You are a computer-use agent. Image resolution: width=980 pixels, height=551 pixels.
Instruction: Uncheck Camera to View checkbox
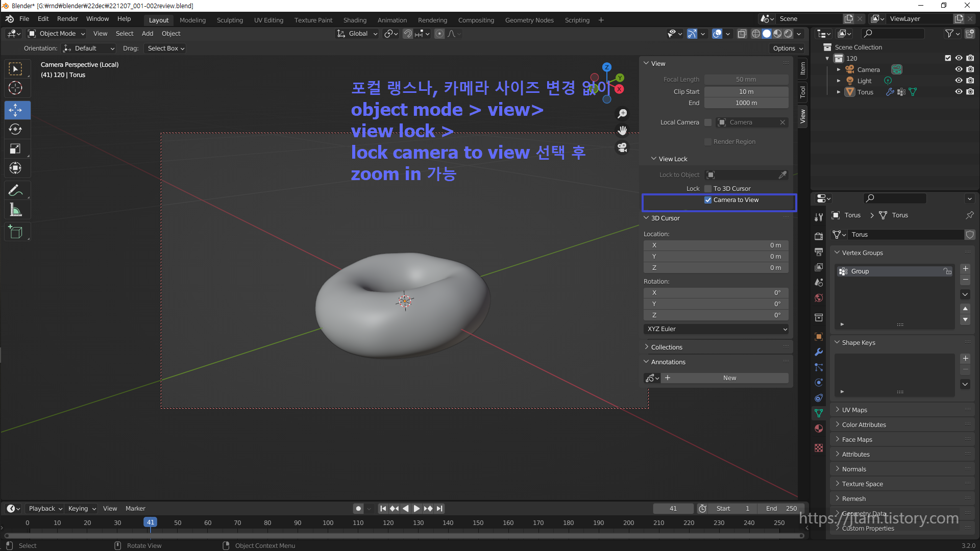coord(708,200)
